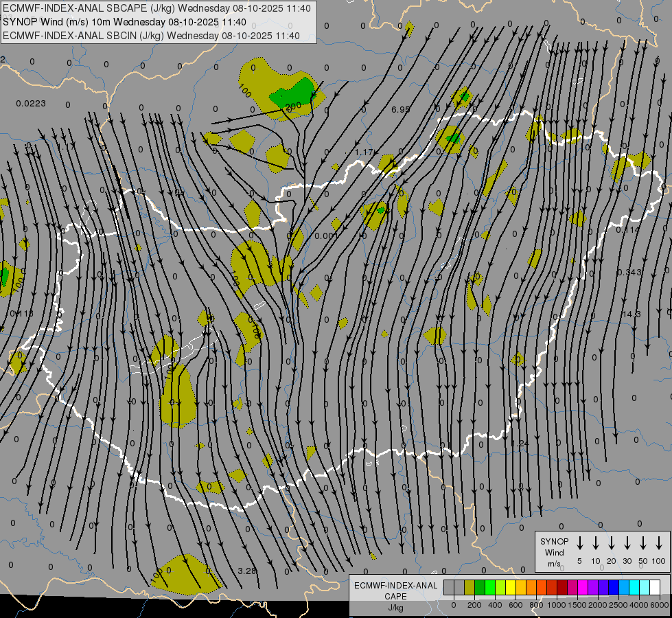This screenshot has height=618, width=672.
Task: Click the 5 m/s wind arrow in legend
Action: [580, 543]
